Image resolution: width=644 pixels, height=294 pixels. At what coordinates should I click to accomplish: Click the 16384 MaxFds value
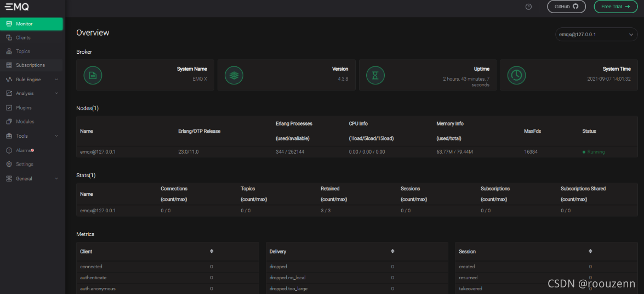pos(531,152)
